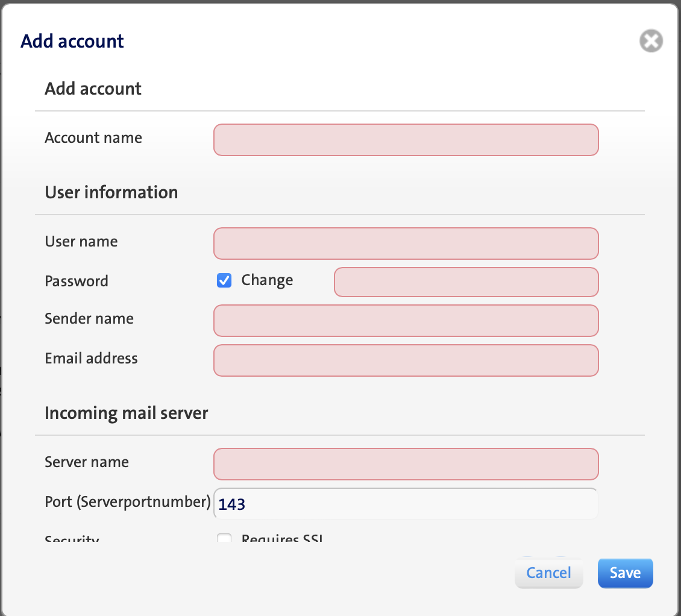The width and height of the screenshot is (681, 616).
Task: Click the 'Server name' field label
Action: [87, 462]
